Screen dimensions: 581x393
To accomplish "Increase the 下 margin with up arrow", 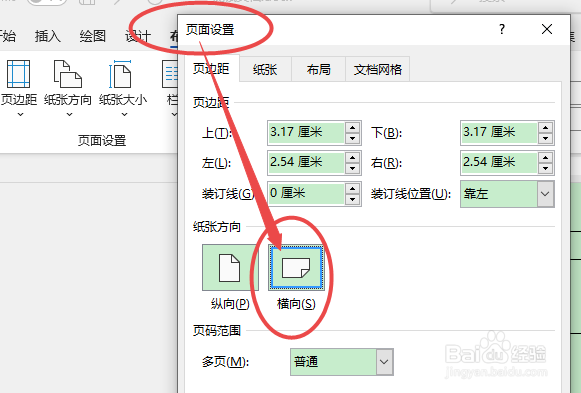I will pyautogui.click(x=545, y=127).
